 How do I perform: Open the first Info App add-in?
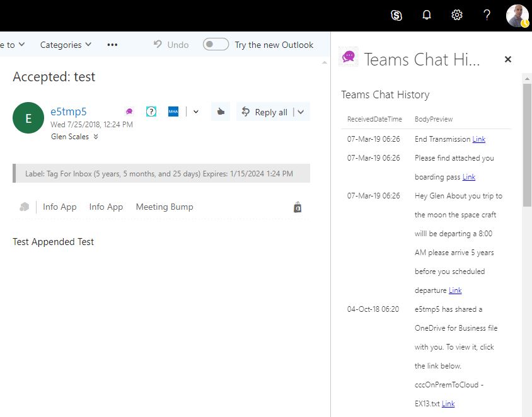coord(60,207)
